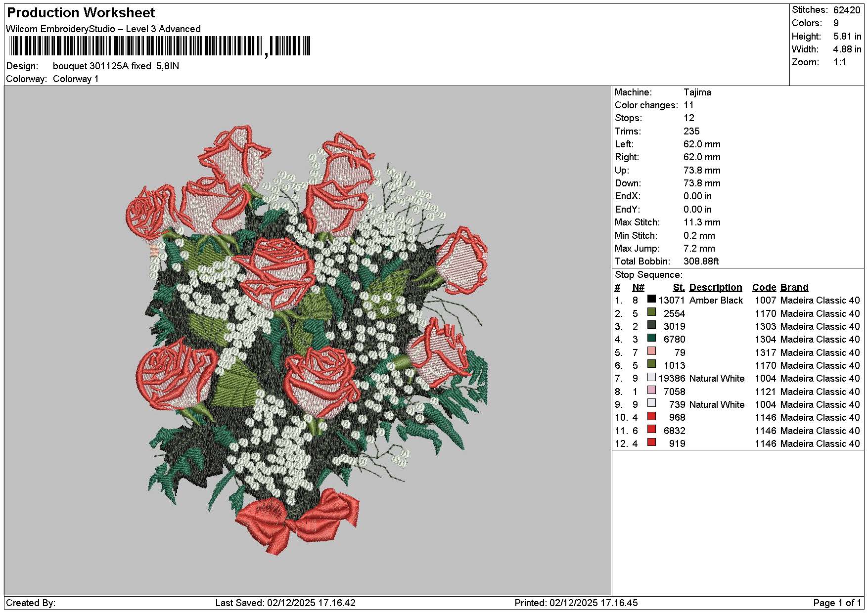This screenshot has height=613, width=868.
Task: Click the Created By label
Action: [x=31, y=603]
